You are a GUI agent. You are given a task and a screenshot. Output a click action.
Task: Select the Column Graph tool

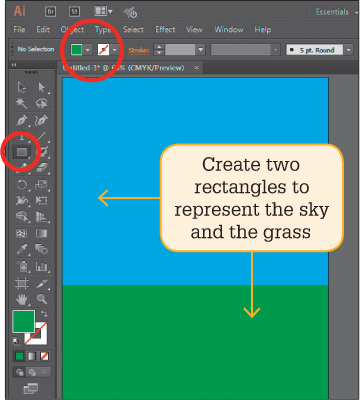coord(41,266)
